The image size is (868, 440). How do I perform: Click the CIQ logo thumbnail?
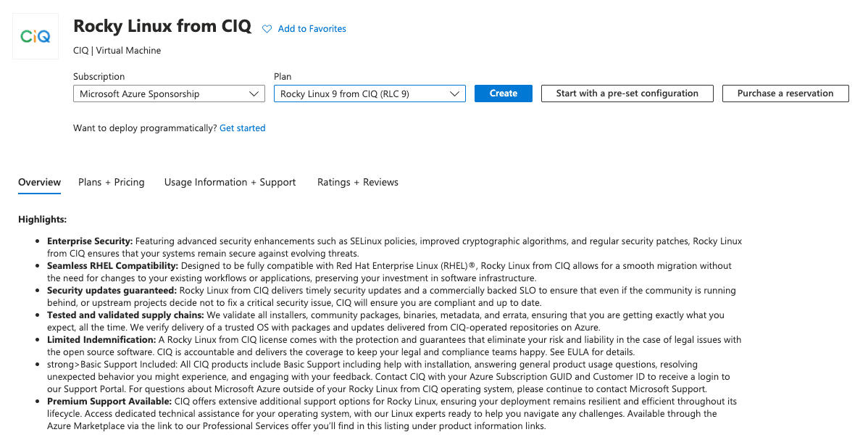click(36, 36)
